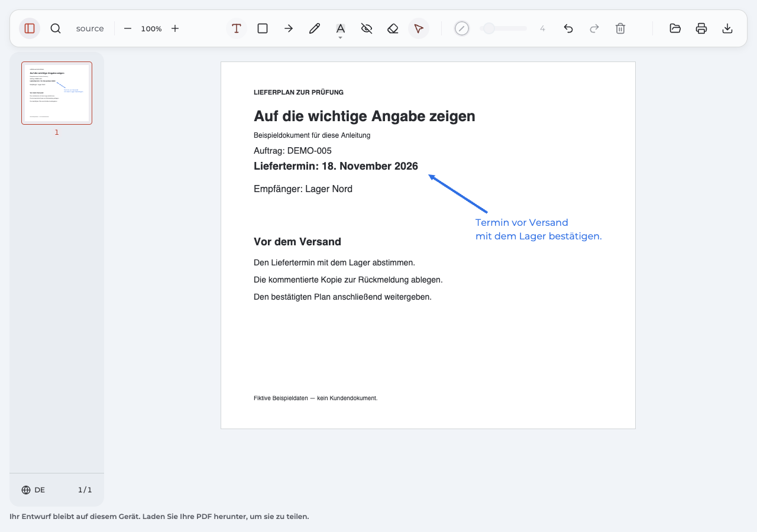
Task: Click 'Empfänger: Lager Nord' text
Action: point(303,189)
